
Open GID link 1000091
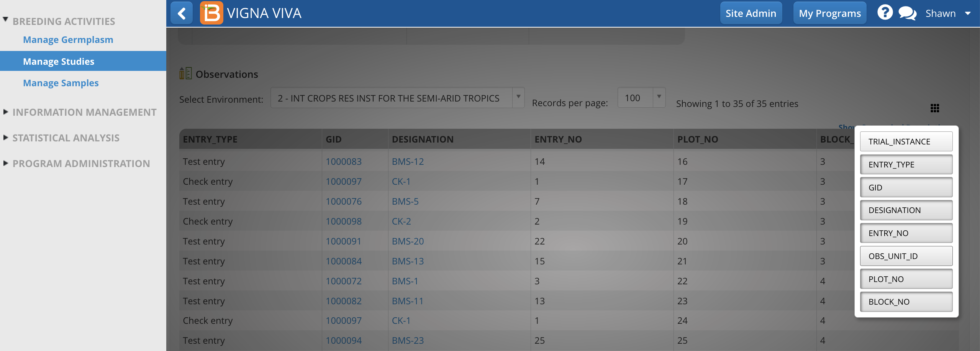tap(344, 241)
